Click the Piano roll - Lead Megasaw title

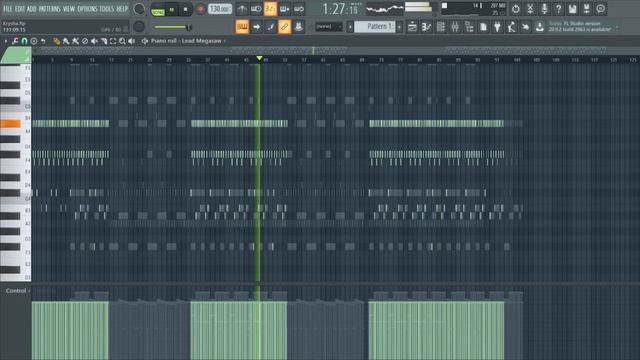tap(186, 41)
